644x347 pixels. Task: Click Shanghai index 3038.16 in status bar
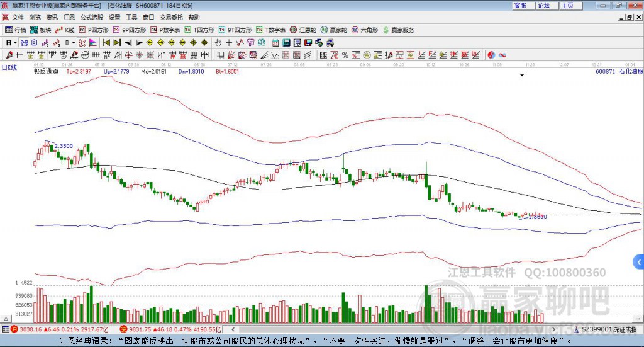[x=31, y=329]
